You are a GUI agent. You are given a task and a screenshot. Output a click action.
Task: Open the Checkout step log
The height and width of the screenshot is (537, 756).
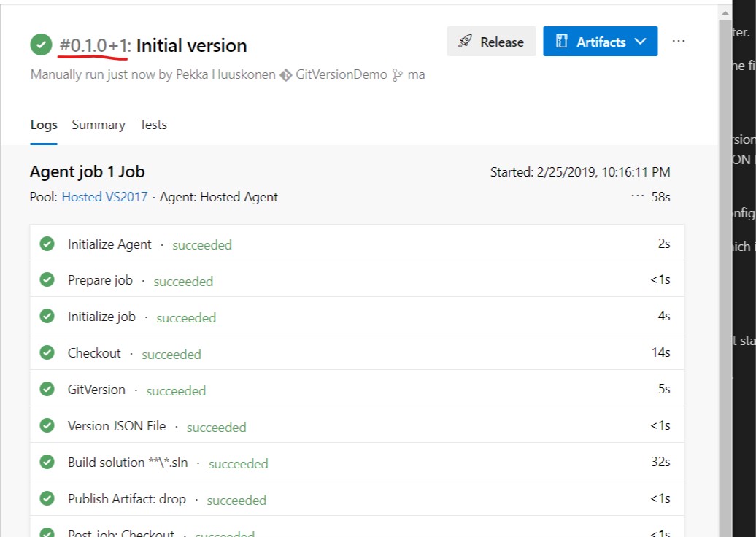(x=357, y=352)
